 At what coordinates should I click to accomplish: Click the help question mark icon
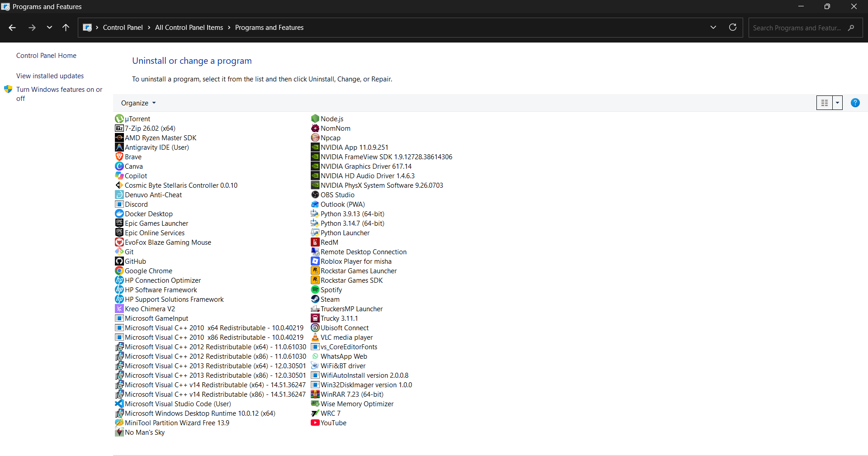tap(855, 103)
